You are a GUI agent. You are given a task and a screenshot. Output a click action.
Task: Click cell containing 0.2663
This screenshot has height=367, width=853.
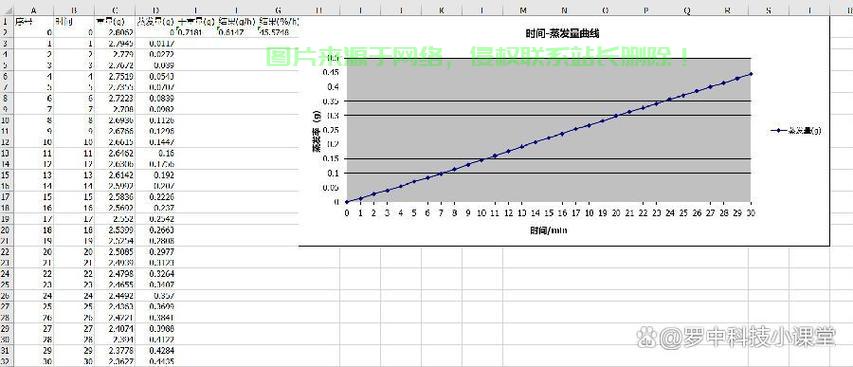156,231
